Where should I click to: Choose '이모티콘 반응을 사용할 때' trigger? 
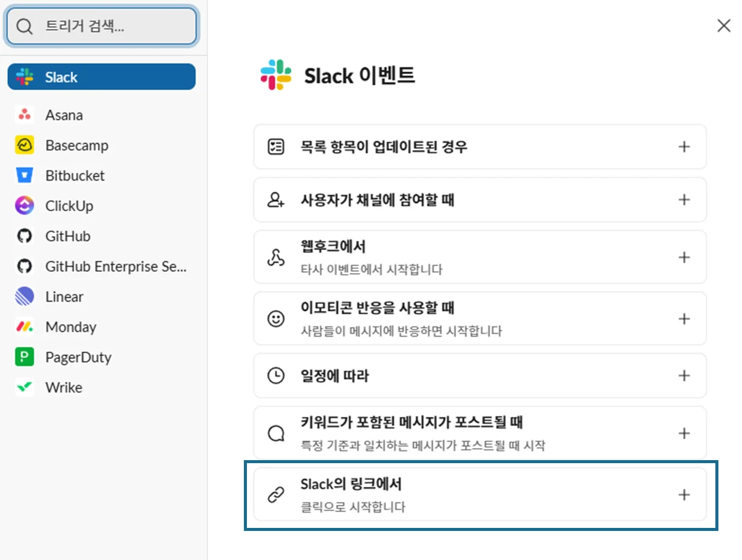pos(478,318)
